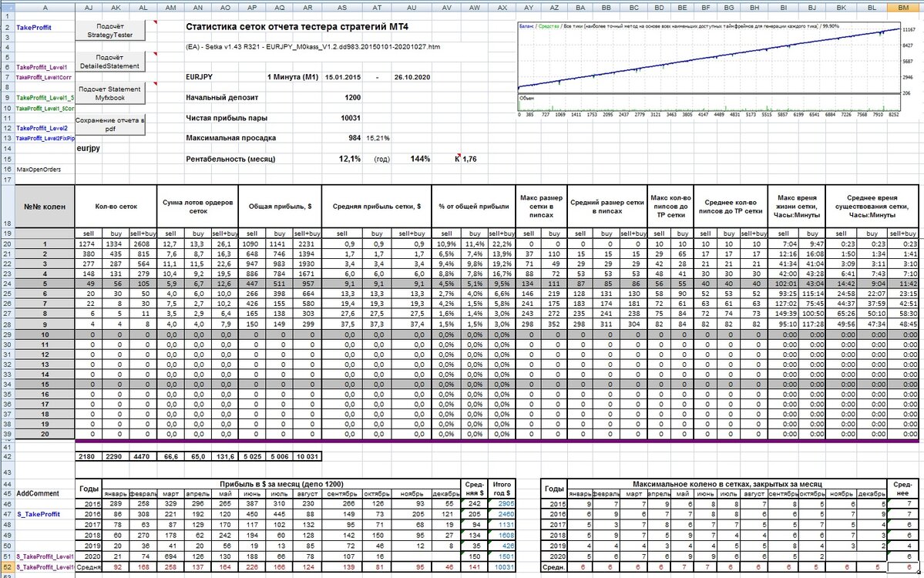Click Макс время жизни сетки header
The image size is (924, 578).
[x=797, y=207]
